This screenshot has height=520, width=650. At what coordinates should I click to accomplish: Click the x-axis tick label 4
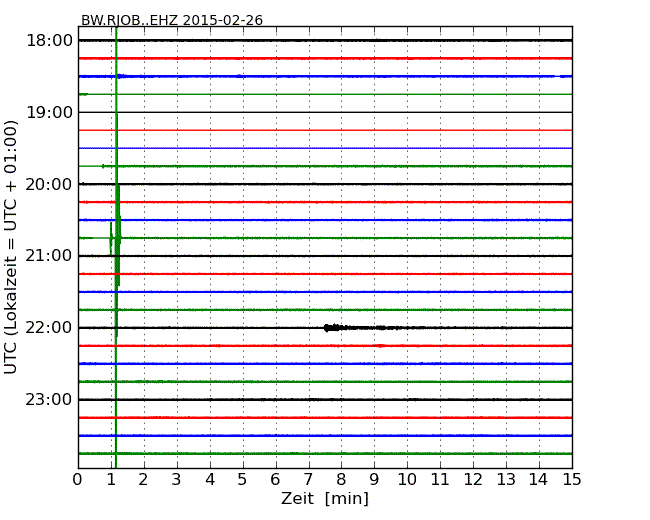click(x=210, y=480)
